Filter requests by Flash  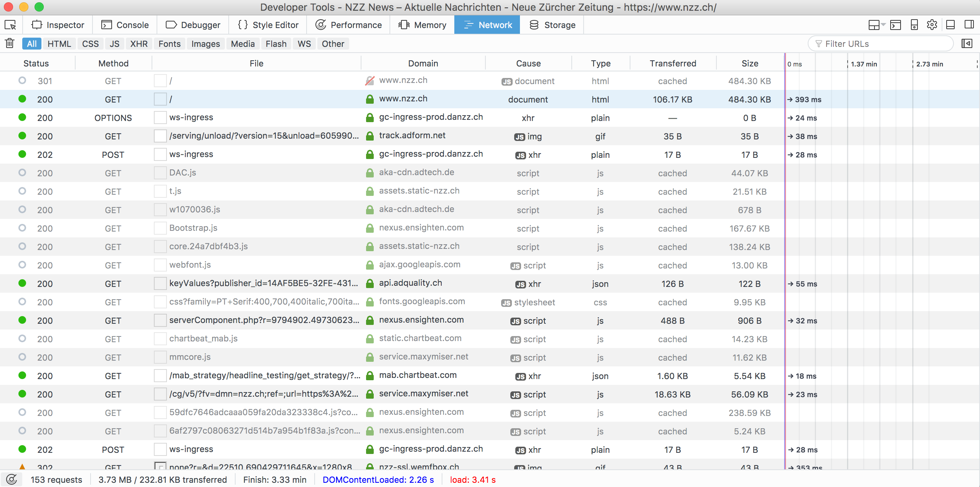pyautogui.click(x=276, y=44)
